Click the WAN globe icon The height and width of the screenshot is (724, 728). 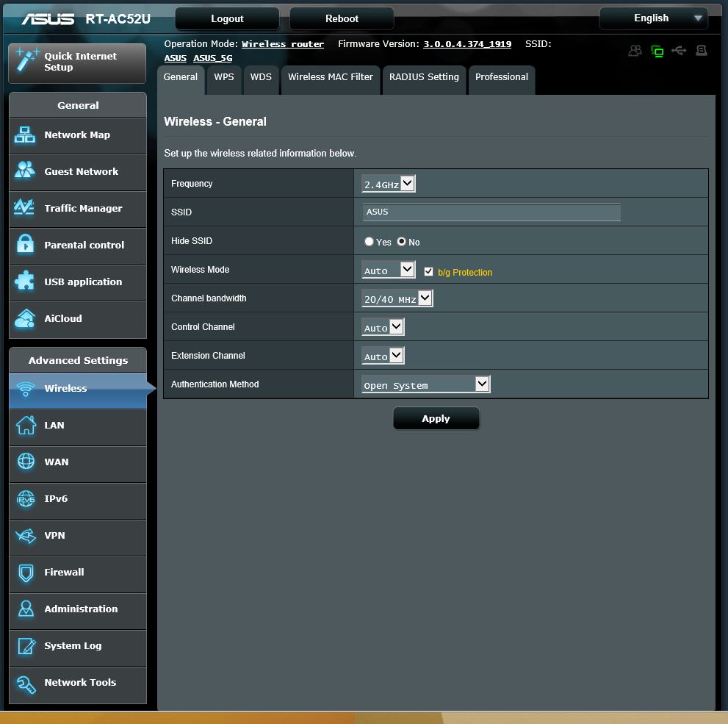(26, 461)
